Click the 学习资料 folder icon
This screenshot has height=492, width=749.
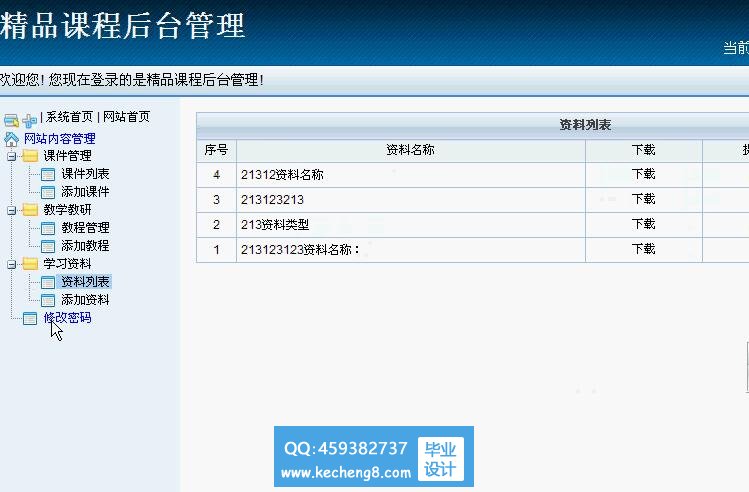click(31, 264)
